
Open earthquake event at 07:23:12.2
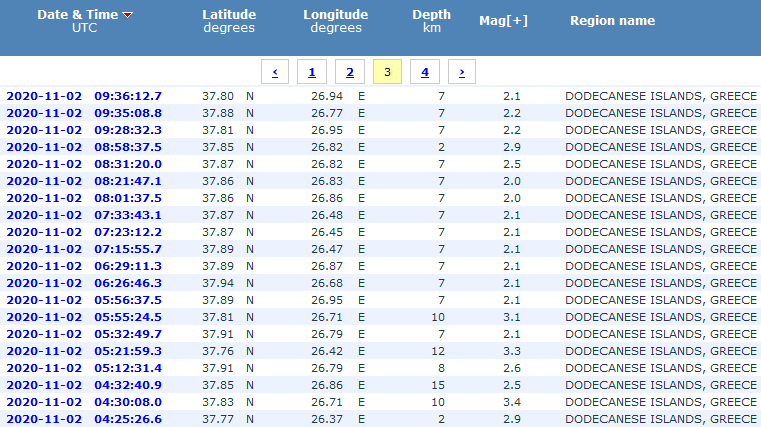click(x=84, y=232)
